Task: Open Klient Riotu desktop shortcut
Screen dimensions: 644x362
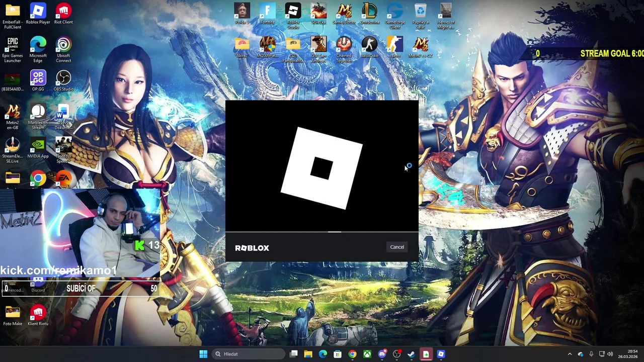Action: point(38,316)
